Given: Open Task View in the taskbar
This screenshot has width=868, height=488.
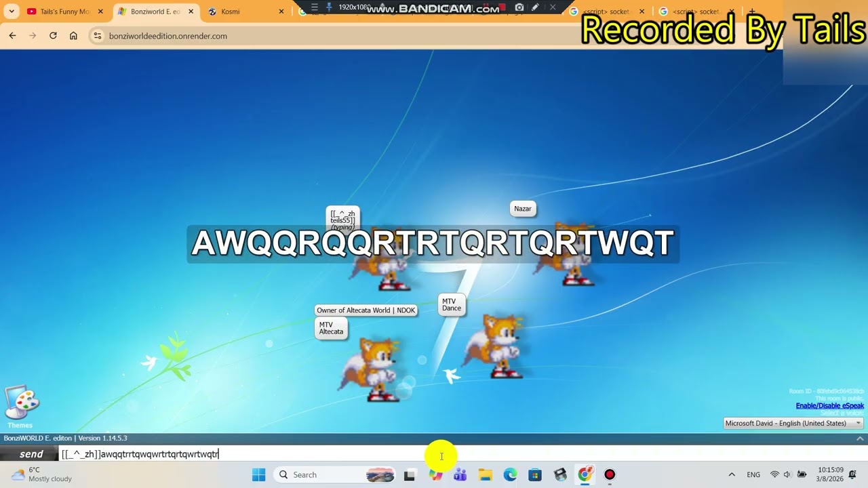Looking at the screenshot, I should click(x=409, y=475).
